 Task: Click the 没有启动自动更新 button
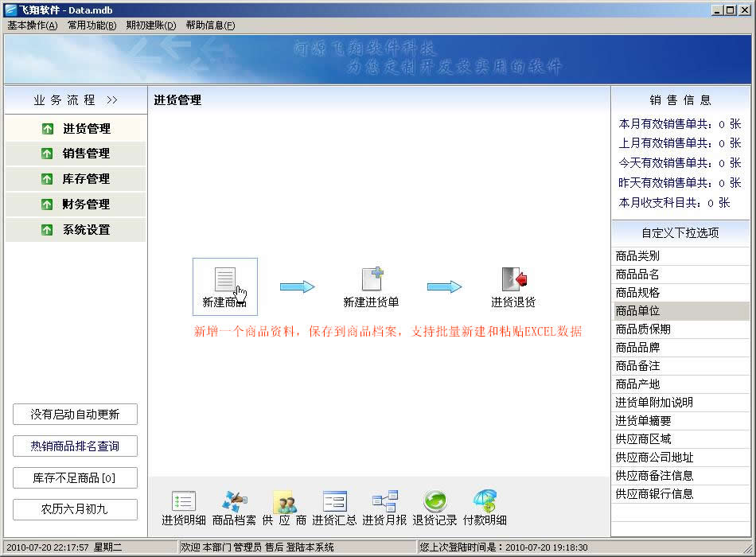pyautogui.click(x=75, y=415)
